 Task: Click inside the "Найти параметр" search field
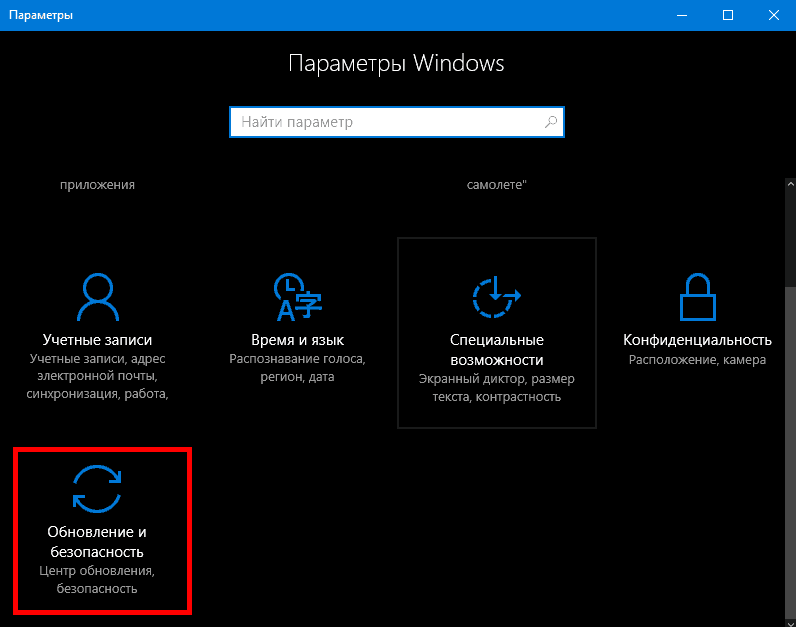tap(396, 122)
